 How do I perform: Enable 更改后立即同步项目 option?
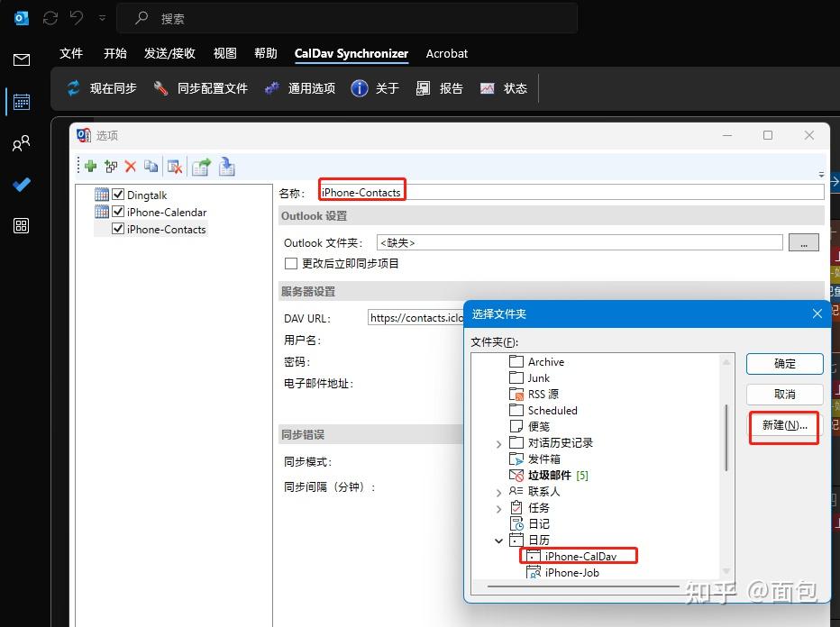290,263
